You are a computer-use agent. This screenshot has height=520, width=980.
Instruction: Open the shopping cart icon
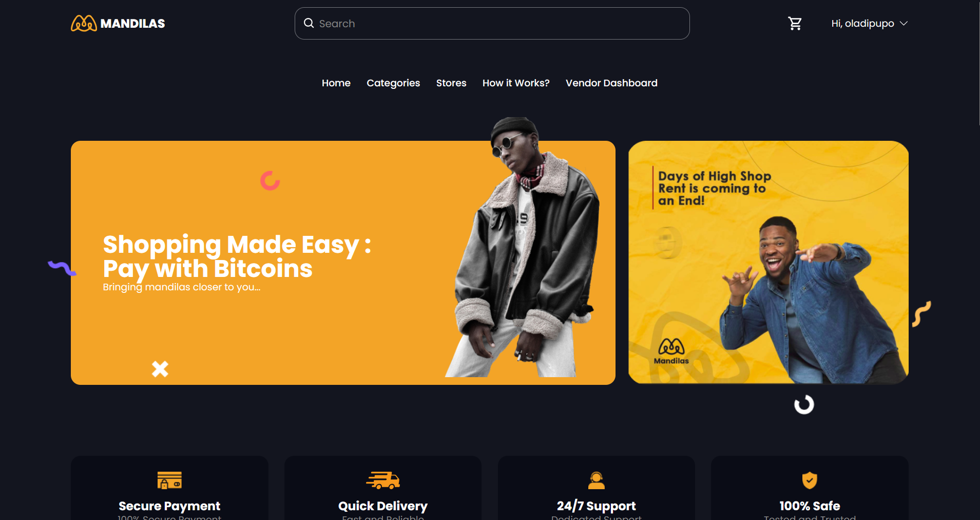795,24
